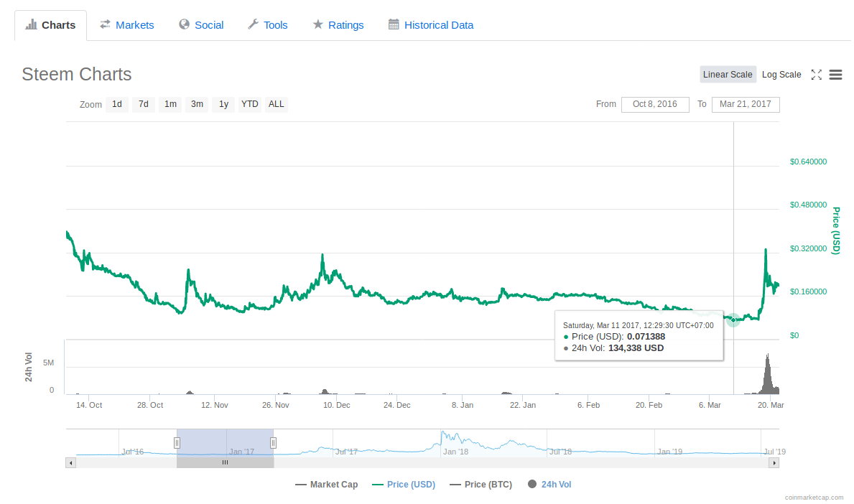The image size is (854, 504).
Task: Toggle the Market Cap series in legend
Action: pyautogui.click(x=327, y=485)
